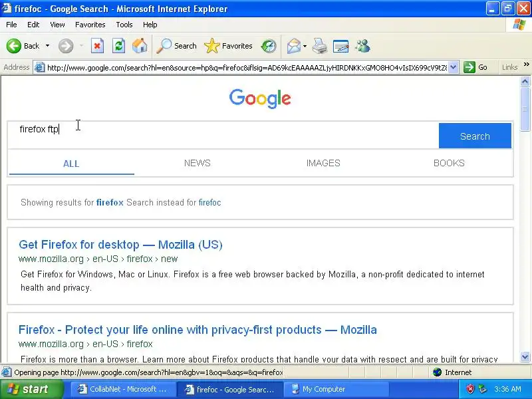Click the scrollbar down arrow
This screenshot has height=399, width=532.
pyautogui.click(x=525, y=356)
